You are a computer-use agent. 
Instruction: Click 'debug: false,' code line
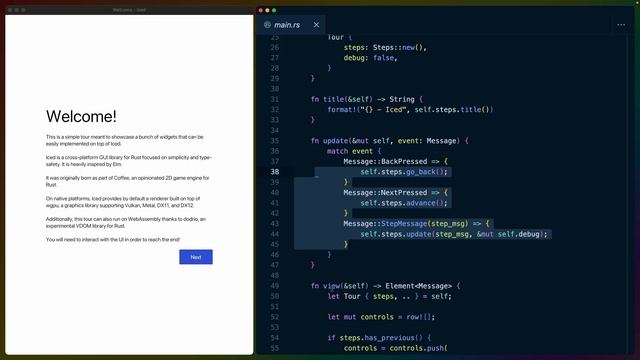[x=370, y=58]
